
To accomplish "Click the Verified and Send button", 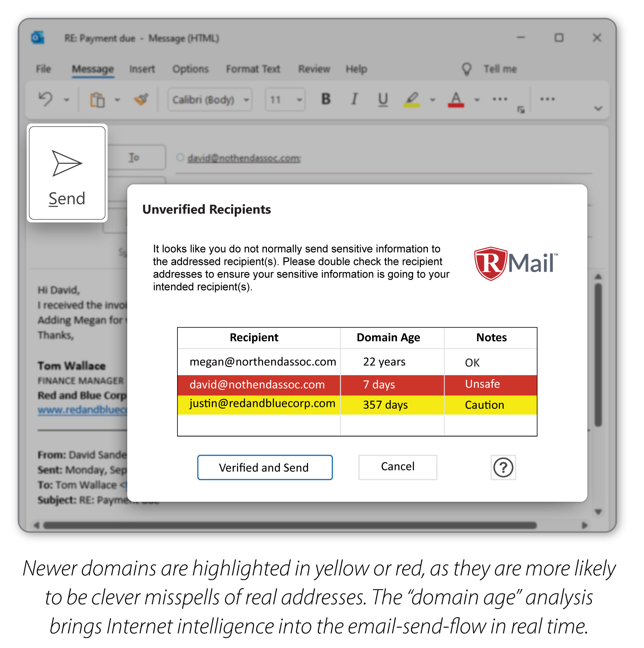I will 265,467.
